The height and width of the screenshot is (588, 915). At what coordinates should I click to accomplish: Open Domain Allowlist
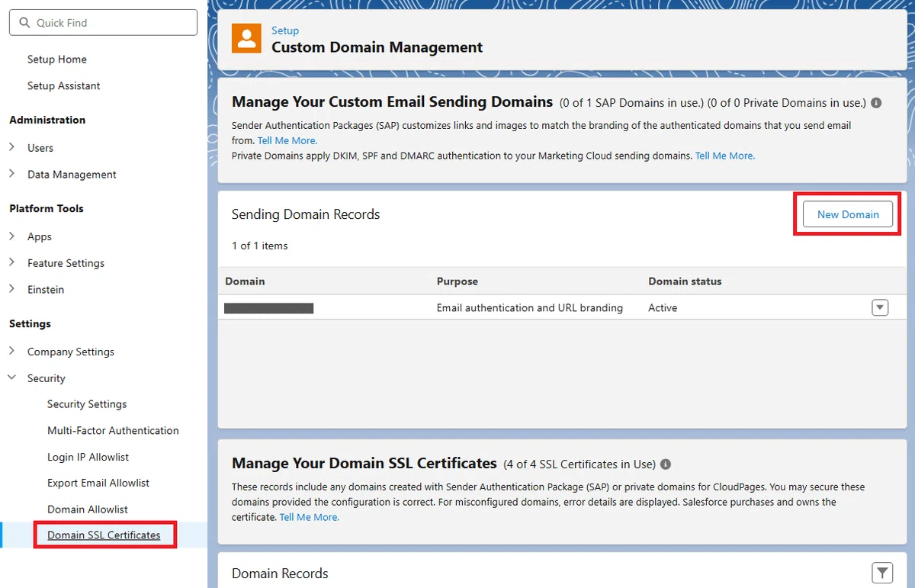[x=88, y=509]
